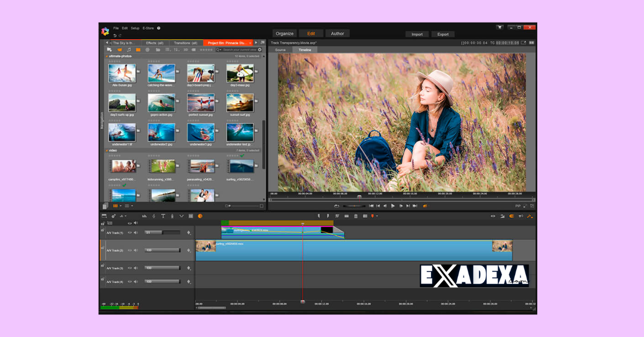Collapse the ultimate-photos section
The image size is (644, 337).
point(107,56)
